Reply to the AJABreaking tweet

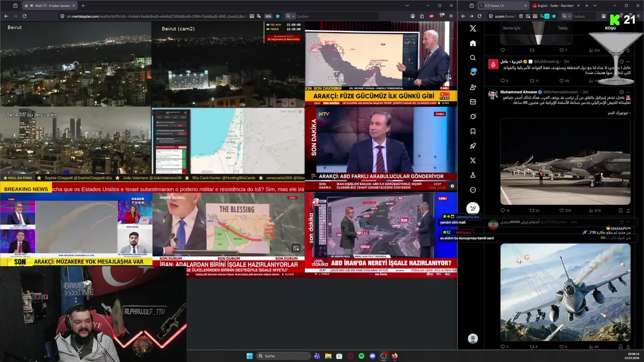point(503,80)
